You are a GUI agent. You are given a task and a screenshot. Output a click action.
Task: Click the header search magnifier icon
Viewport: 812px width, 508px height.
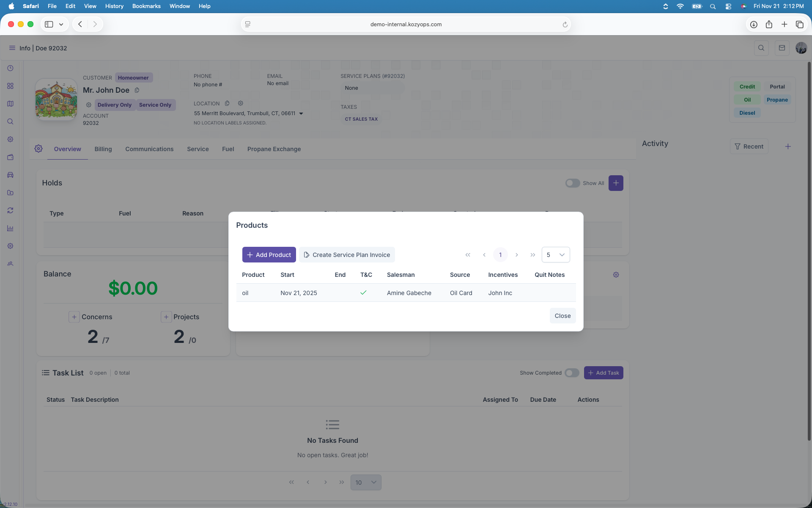point(761,48)
